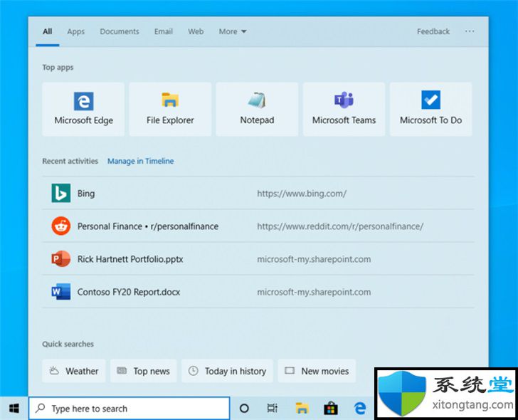Launch File Explorer from the Top apps

point(170,109)
